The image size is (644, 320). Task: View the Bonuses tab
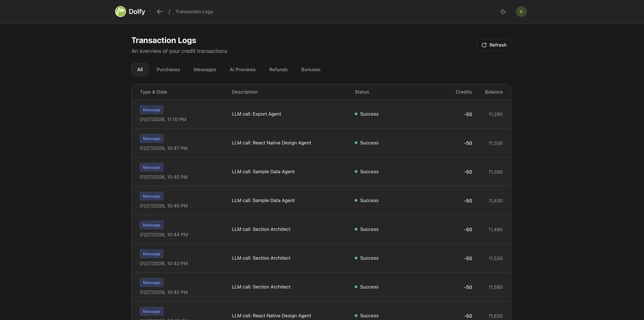[x=311, y=69]
